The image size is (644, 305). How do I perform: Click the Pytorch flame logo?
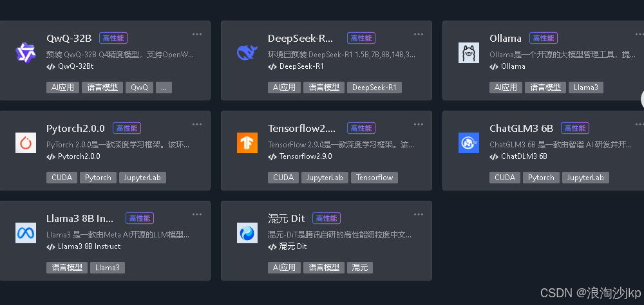[26, 143]
